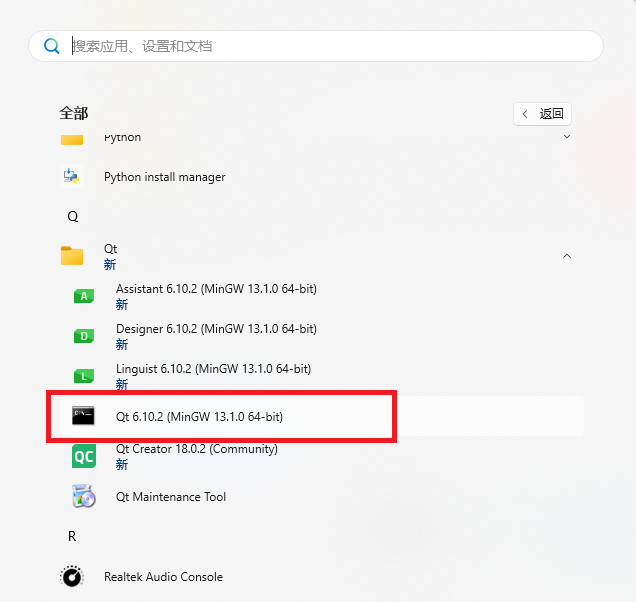Open Assistant 6.10.2 (MinGW 13.1.0 64-bit) entry

point(216,289)
